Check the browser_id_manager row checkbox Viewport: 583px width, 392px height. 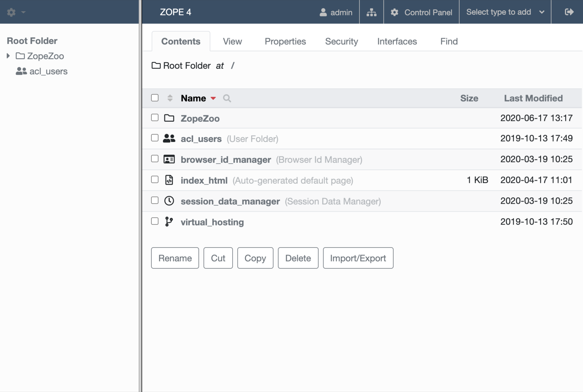(x=155, y=159)
